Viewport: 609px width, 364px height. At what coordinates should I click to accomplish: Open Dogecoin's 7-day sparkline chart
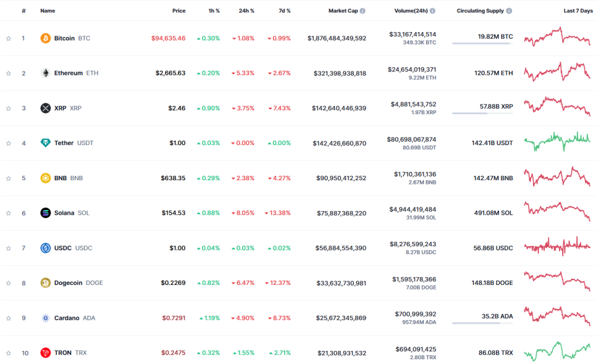click(x=557, y=281)
